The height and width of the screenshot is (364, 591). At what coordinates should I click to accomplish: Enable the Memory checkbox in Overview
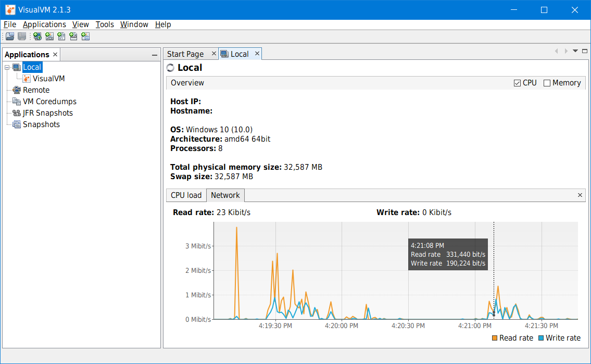click(547, 83)
